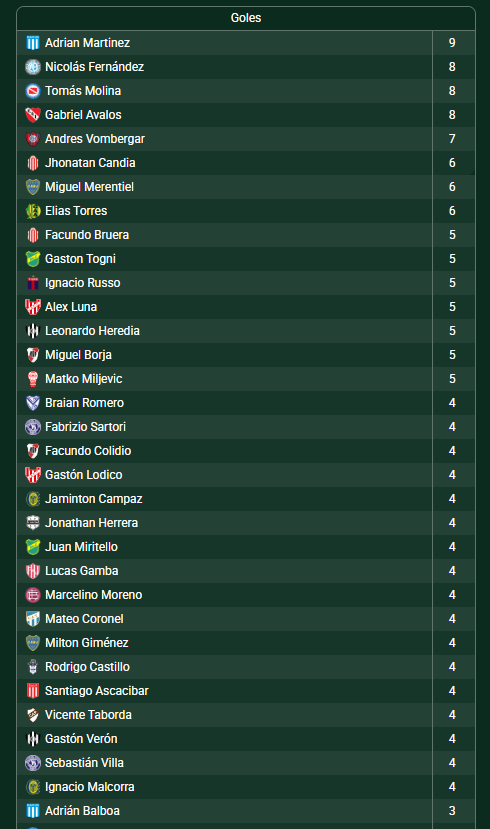Open Jhonatan Candia player link
The image size is (490, 829).
tap(90, 163)
